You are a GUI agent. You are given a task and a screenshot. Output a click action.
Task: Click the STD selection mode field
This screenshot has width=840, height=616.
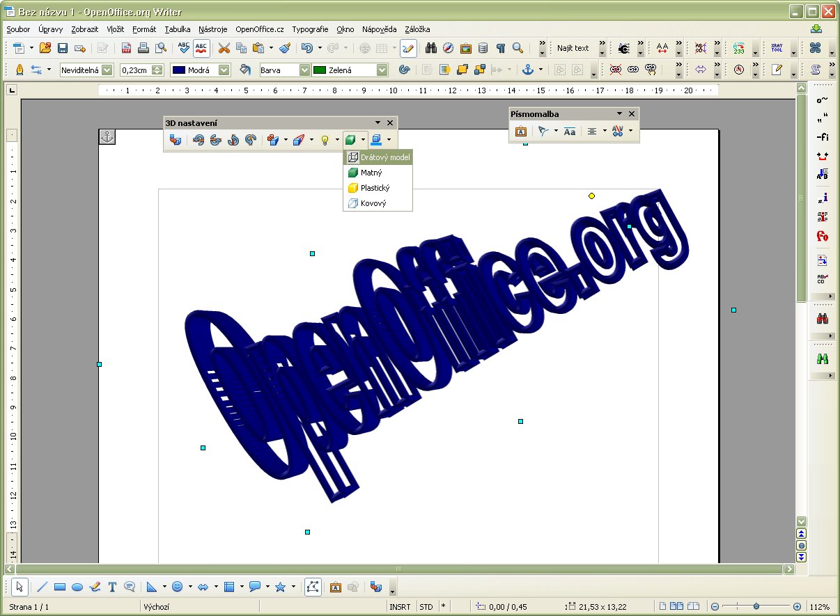pyautogui.click(x=426, y=607)
